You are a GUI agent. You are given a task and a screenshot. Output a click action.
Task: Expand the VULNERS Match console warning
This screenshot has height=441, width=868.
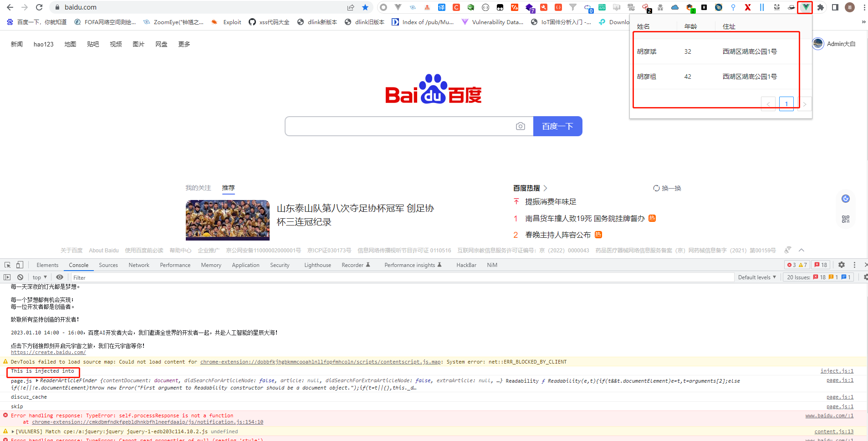13,431
